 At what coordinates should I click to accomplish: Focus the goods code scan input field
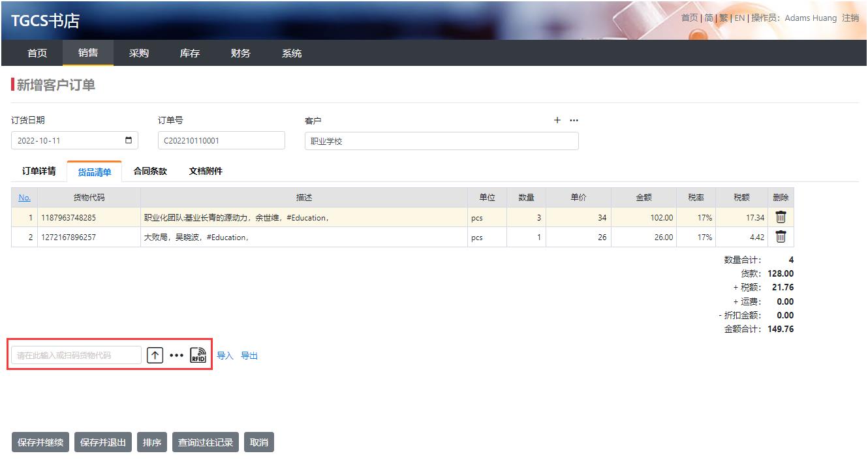[76, 355]
